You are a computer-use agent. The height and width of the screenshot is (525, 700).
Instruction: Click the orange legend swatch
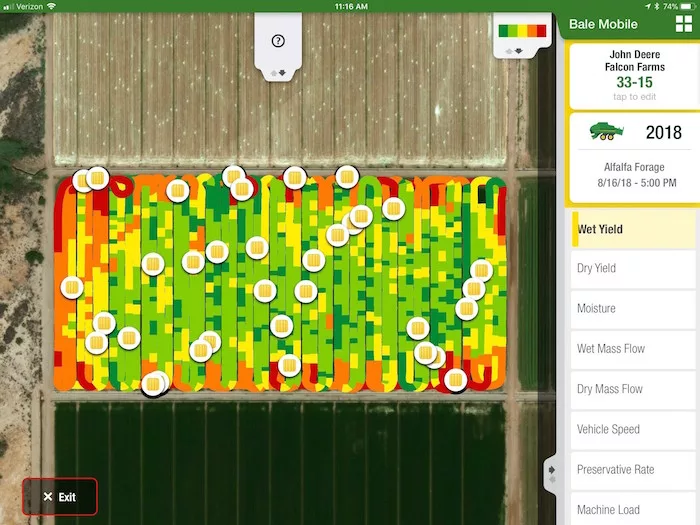532,31
